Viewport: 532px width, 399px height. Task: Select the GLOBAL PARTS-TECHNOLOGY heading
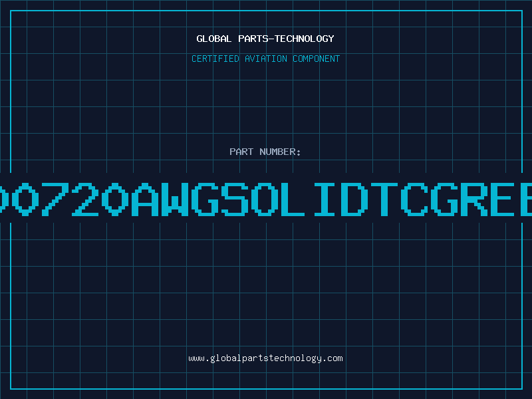(265, 39)
